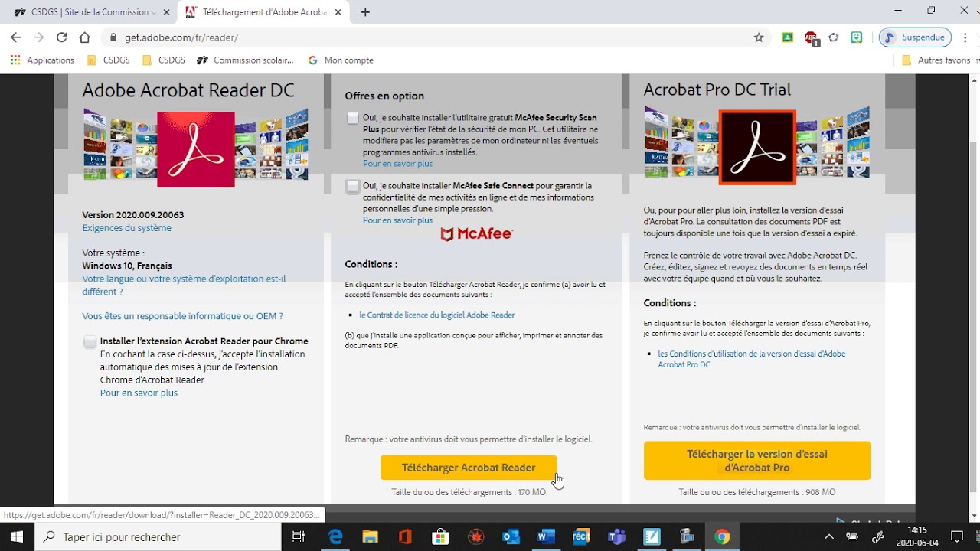This screenshot has height=551, width=980.
Task: Open the notification center icon
Action: pyautogui.click(x=957, y=537)
